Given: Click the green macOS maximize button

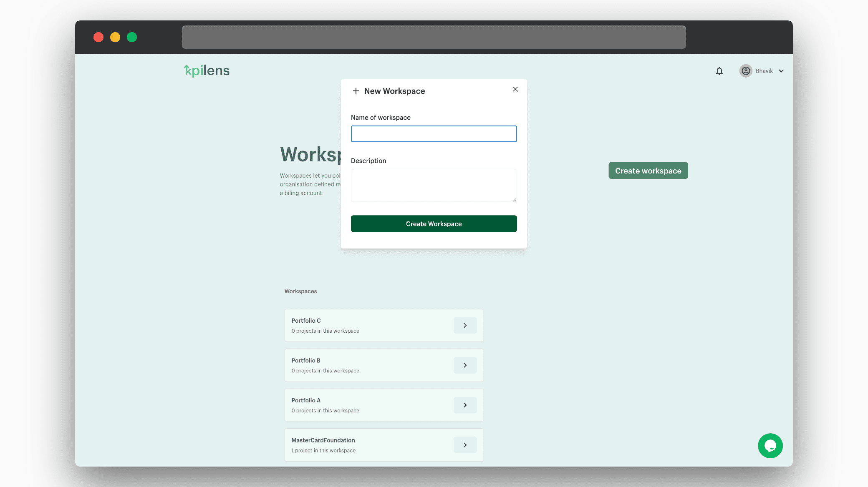Looking at the screenshot, I should (132, 37).
